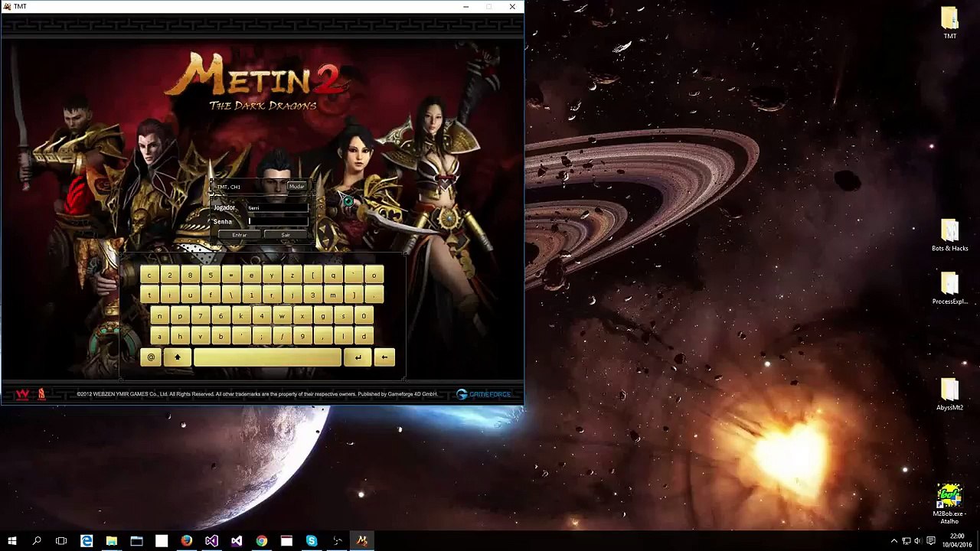
Task: Tap the x key on virtual keyboard
Action: (x=302, y=316)
